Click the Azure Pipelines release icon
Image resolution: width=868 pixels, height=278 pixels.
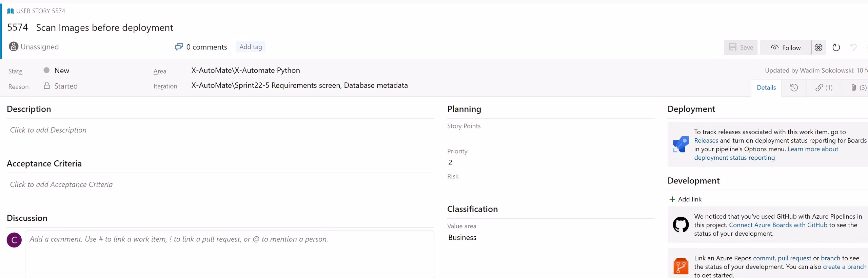click(x=681, y=144)
